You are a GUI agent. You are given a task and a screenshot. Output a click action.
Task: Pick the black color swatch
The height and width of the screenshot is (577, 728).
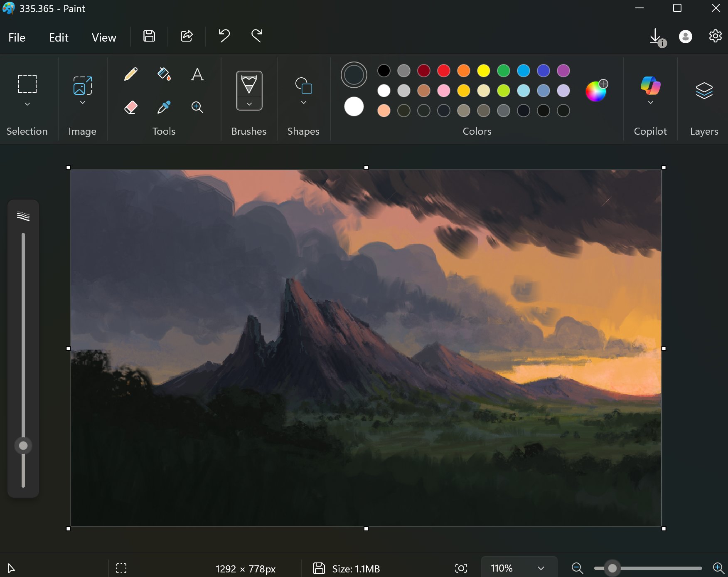tap(384, 71)
